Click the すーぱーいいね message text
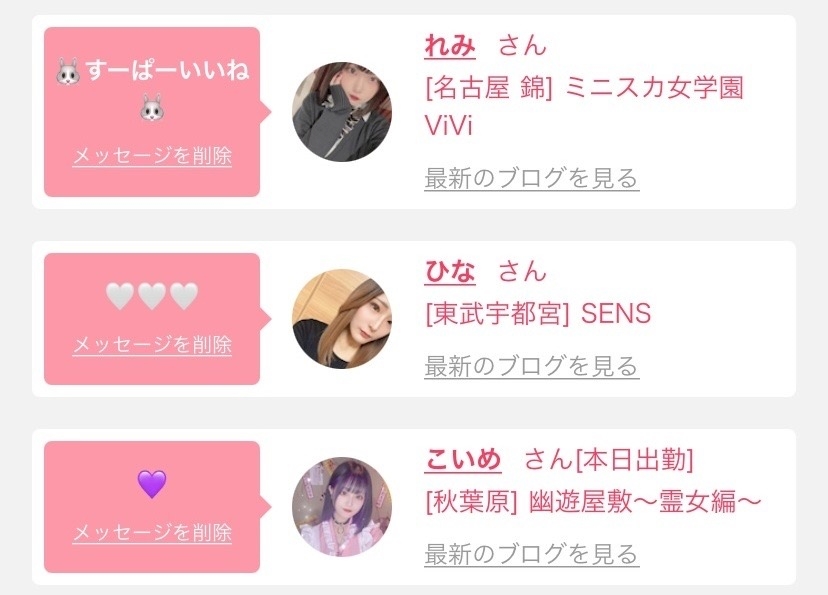The width and height of the screenshot is (828, 595). click(x=167, y=70)
